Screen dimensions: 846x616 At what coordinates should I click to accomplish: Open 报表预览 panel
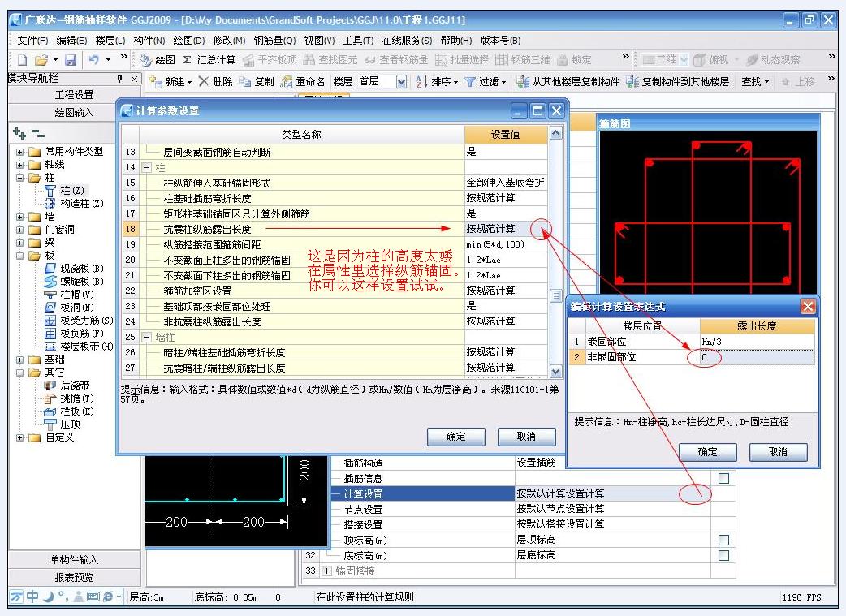coord(75,578)
